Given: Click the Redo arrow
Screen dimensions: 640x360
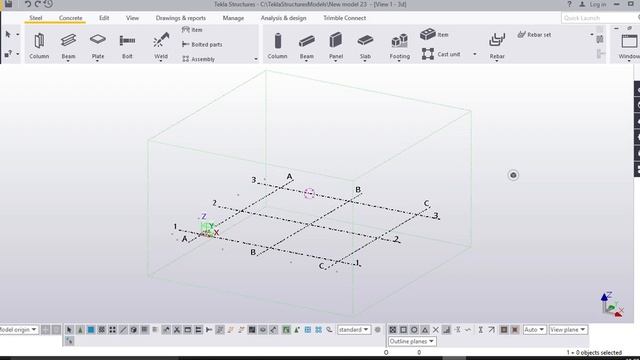Looking at the screenshot, I should click(x=38, y=4).
